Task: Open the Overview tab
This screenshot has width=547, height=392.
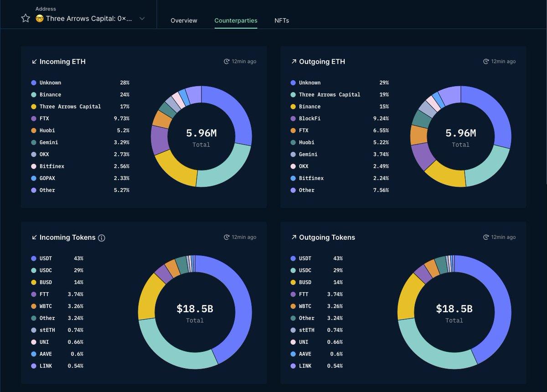Action: [184, 21]
